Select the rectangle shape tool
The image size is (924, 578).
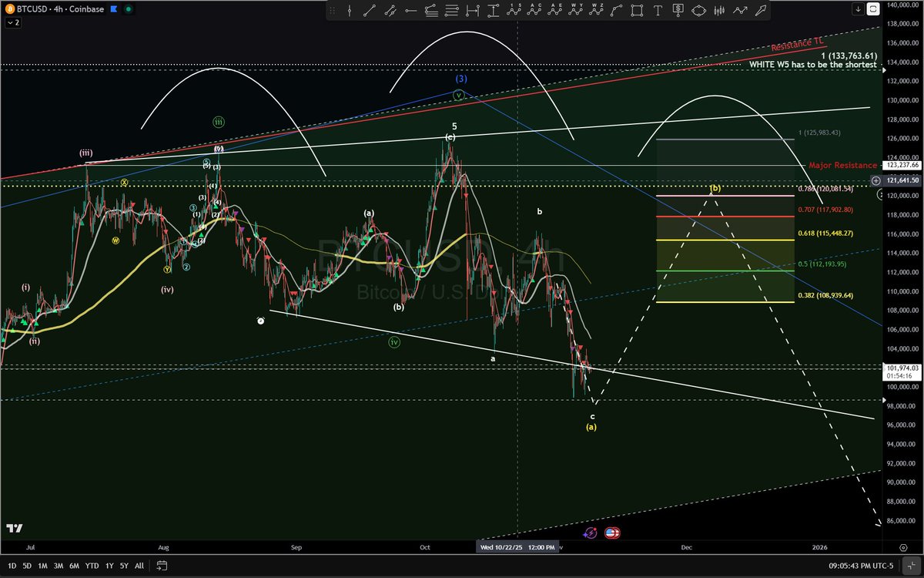(x=637, y=11)
